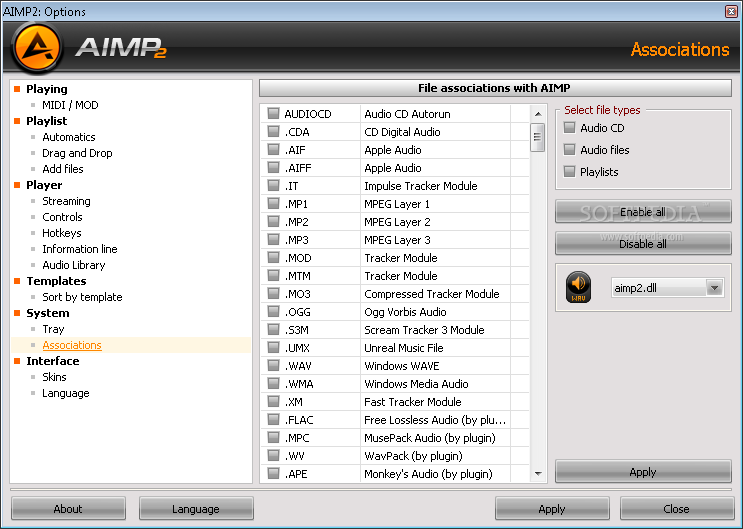Toggle the .MP3 association checkbox
Image resolution: width=743 pixels, height=529 pixels.
273,239
